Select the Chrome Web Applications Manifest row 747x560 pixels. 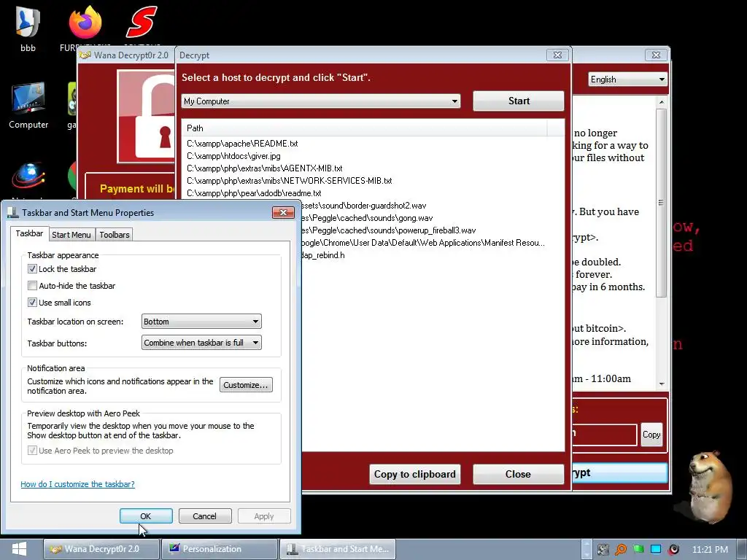click(x=423, y=243)
